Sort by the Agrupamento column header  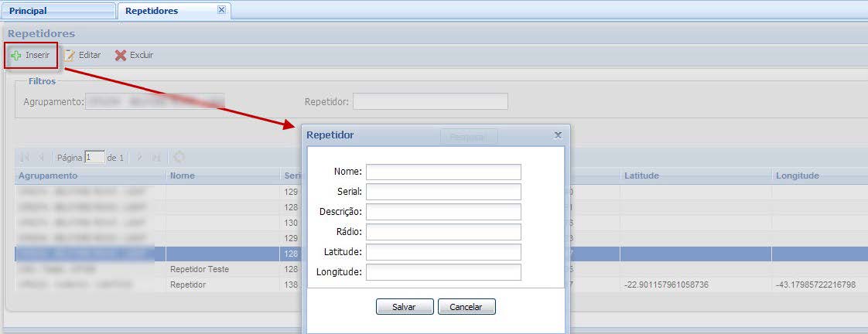(48, 176)
